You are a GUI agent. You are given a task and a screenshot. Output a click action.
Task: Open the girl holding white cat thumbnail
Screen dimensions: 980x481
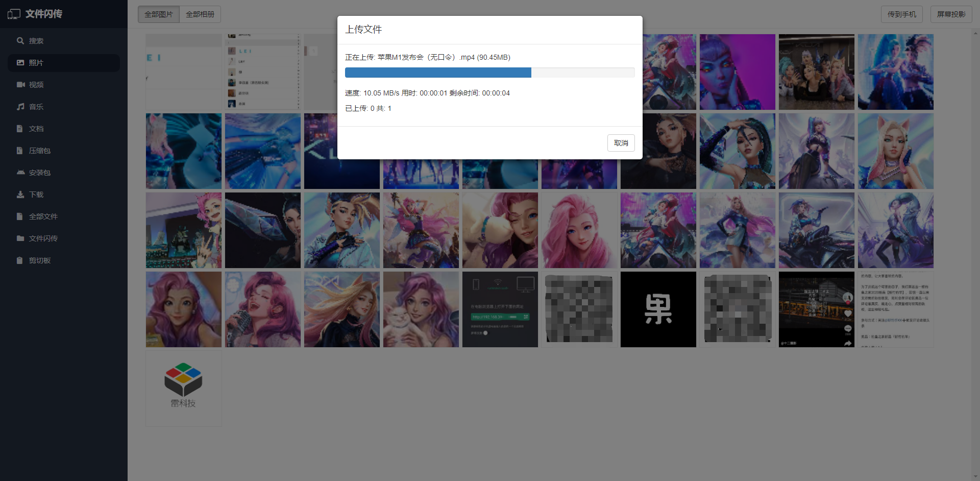421,309
